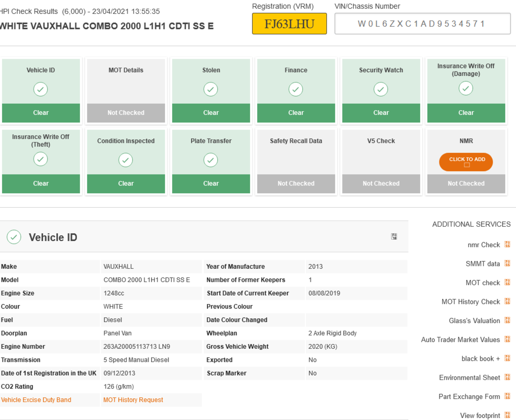Viewport: 516px width, 420px height.
Task: Click the icon next to Glass's Valuation
Action: point(507,320)
